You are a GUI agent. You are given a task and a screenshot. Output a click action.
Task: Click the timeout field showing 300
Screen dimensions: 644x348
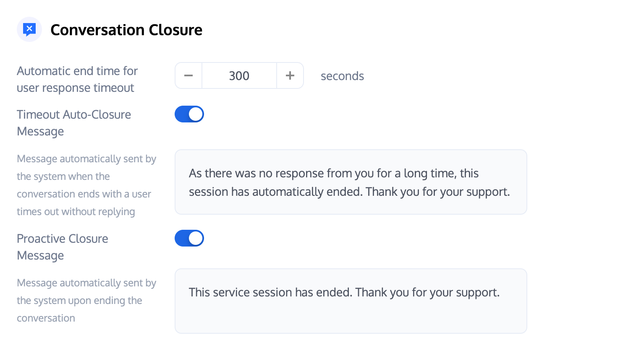(239, 76)
